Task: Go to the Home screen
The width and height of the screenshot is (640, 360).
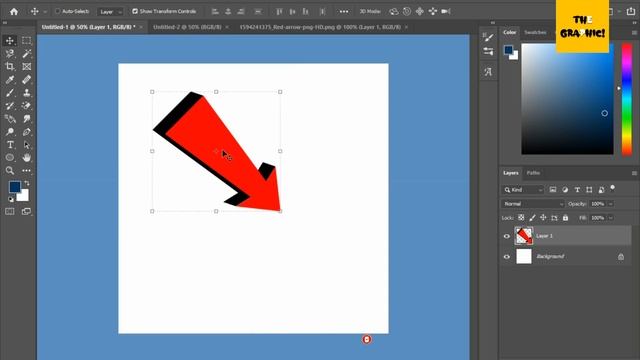Action: pyautogui.click(x=14, y=11)
